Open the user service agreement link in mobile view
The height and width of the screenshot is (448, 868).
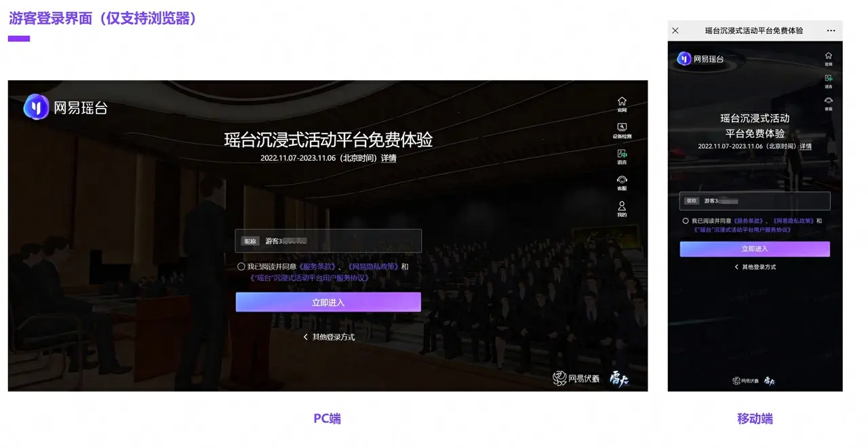pyautogui.click(x=743, y=230)
